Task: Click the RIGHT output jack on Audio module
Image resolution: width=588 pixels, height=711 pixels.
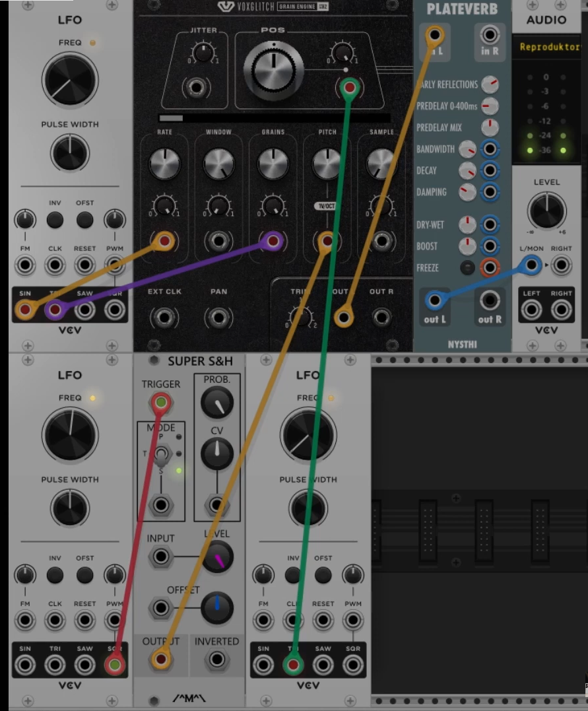Action: [x=561, y=310]
